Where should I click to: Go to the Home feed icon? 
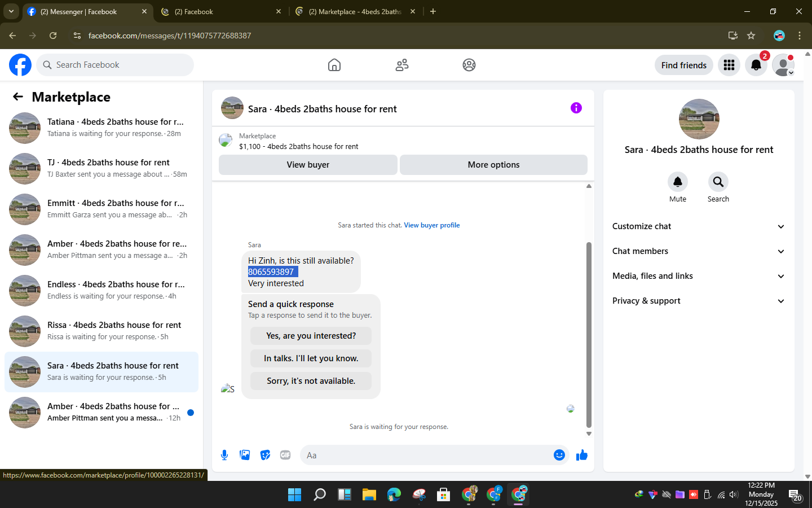click(334, 65)
